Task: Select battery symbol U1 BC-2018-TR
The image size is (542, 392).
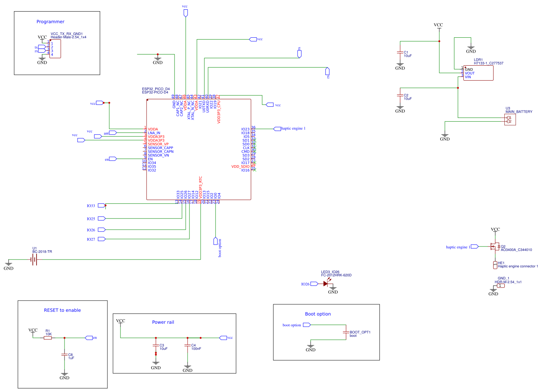Action: click(x=34, y=260)
